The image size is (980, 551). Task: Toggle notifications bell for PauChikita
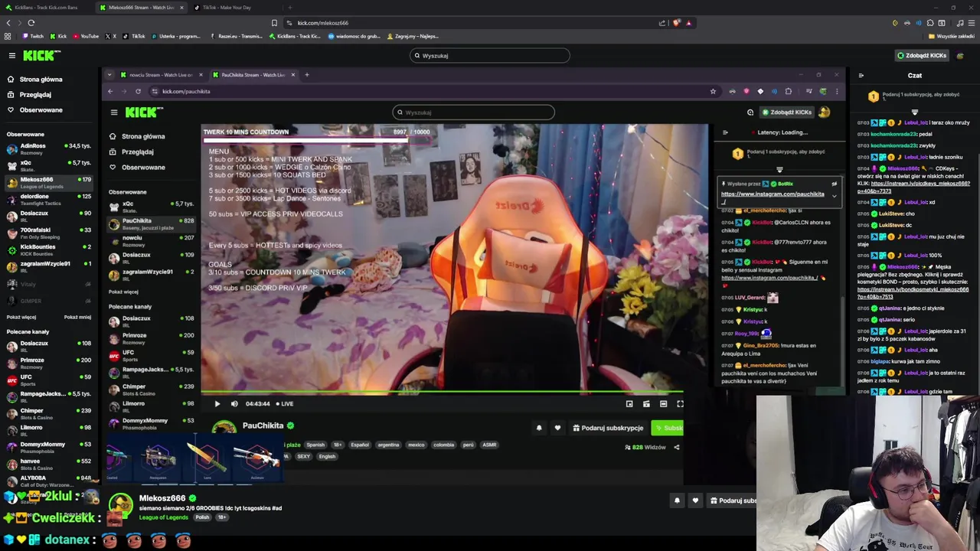pos(539,428)
